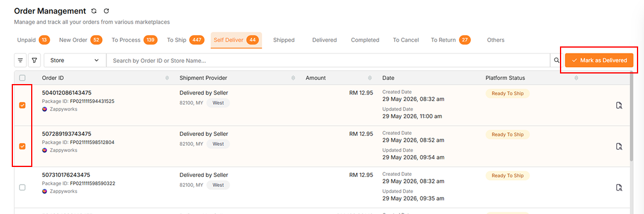
Task: Go to the Shipped tab
Action: [x=284, y=40]
